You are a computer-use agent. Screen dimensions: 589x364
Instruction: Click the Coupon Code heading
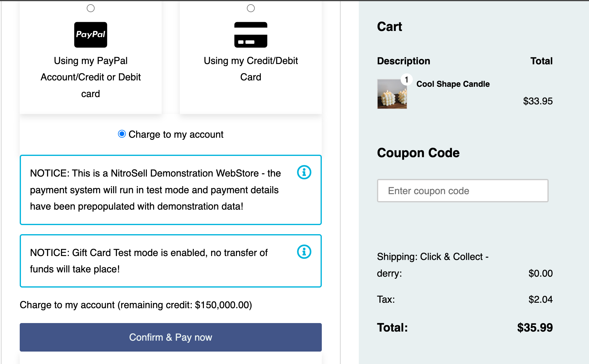(x=418, y=153)
